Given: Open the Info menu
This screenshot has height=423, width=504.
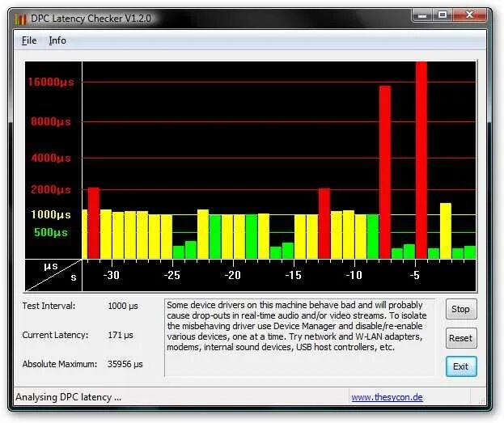Looking at the screenshot, I should click(57, 40).
